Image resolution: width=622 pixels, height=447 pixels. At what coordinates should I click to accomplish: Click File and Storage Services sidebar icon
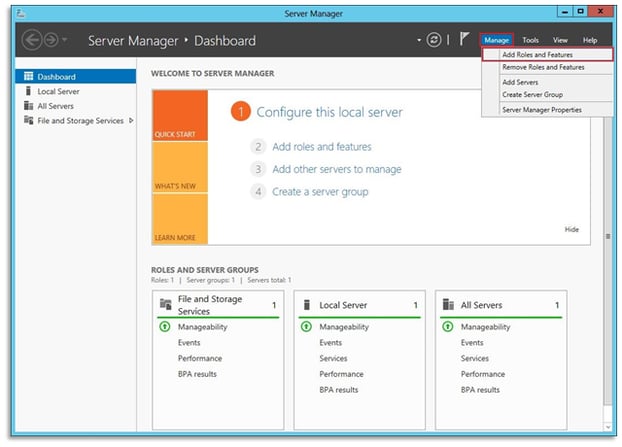(x=28, y=120)
